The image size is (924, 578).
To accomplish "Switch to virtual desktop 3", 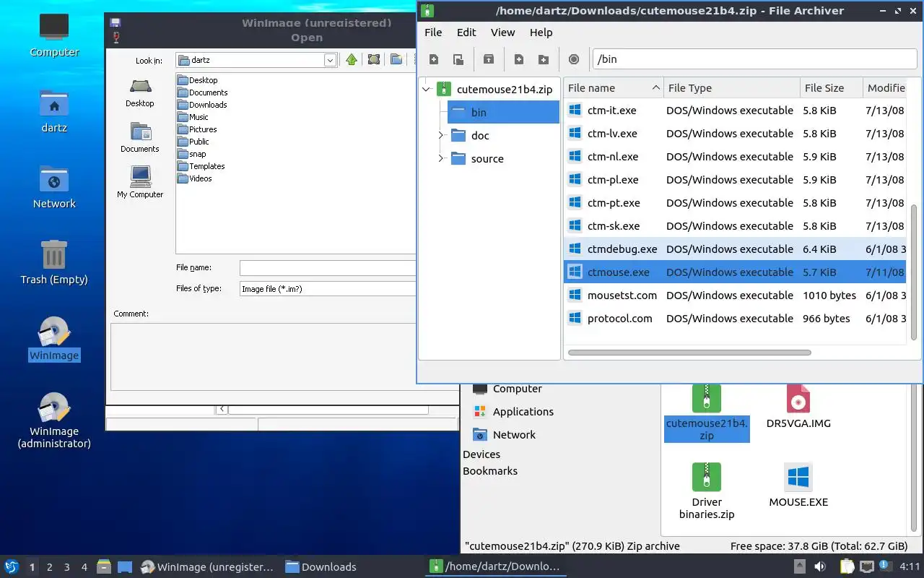I will [x=67, y=567].
